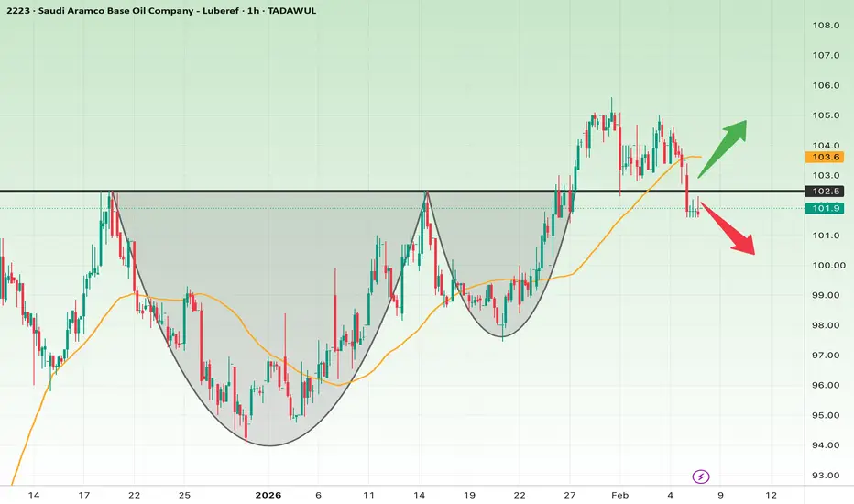This screenshot has width=854, height=504.
Task: Click the date 4 on time axis
Action: pyautogui.click(x=671, y=495)
